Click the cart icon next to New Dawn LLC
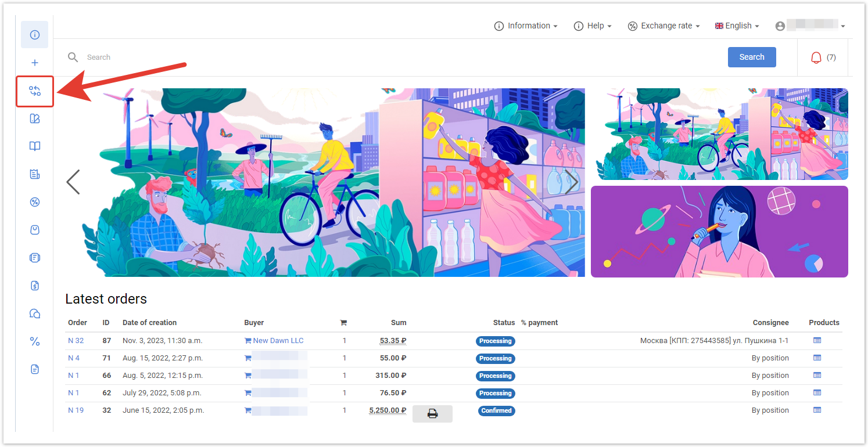 point(248,341)
